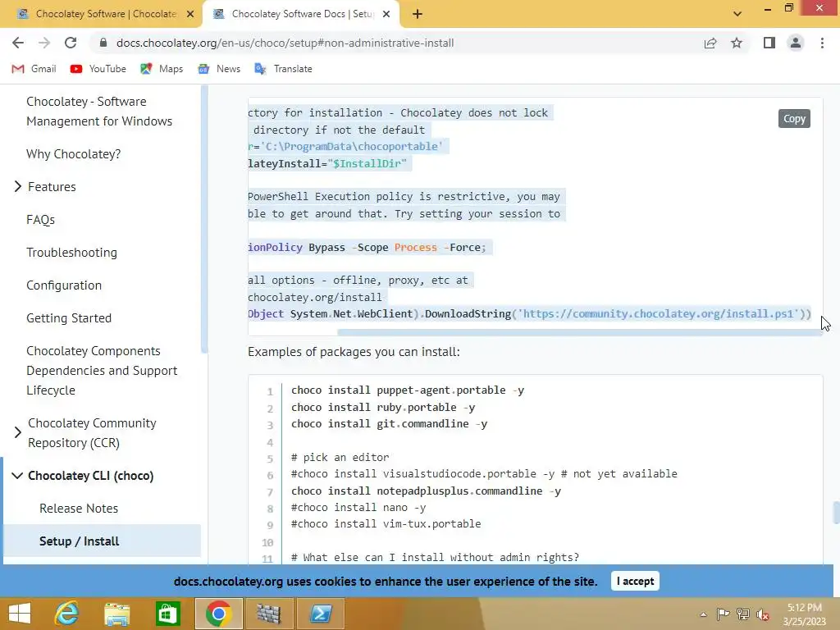Select the Setup / Install sidebar item
The height and width of the screenshot is (630, 840).
click(80, 541)
